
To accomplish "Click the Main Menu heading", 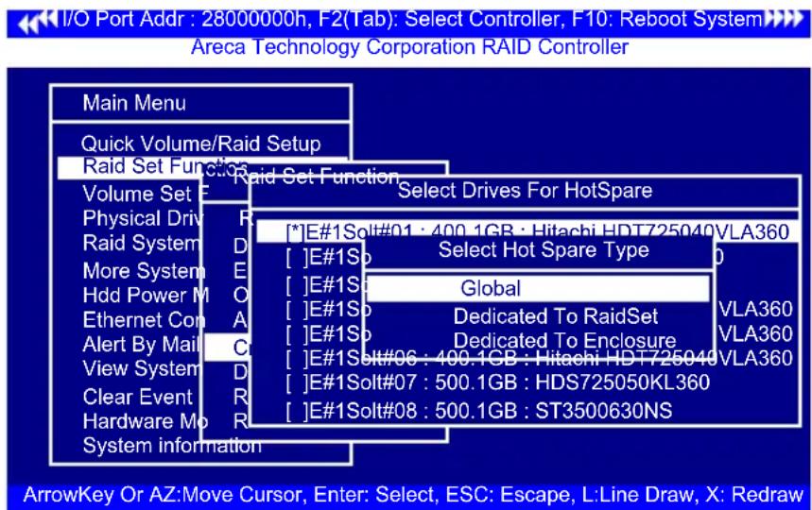I will click(x=134, y=103).
